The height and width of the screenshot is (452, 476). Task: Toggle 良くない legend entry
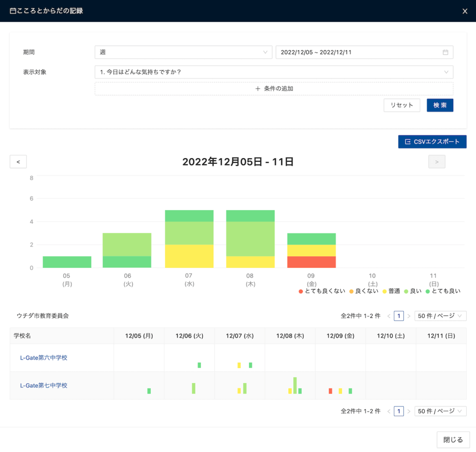point(364,291)
